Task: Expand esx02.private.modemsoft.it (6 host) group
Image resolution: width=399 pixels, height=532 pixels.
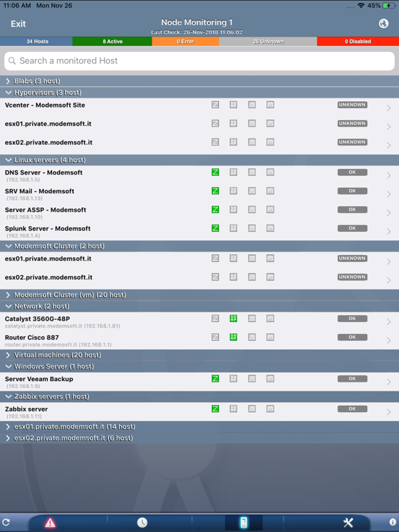Action: (199, 438)
